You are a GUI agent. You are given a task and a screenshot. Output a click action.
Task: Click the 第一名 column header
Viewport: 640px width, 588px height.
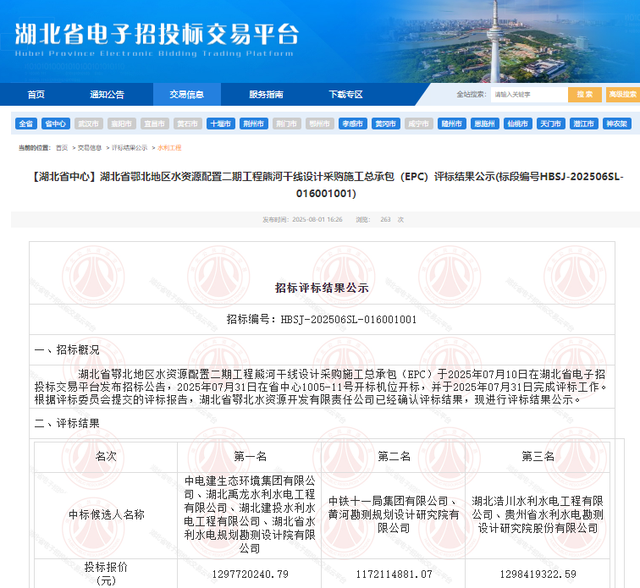coord(250,456)
